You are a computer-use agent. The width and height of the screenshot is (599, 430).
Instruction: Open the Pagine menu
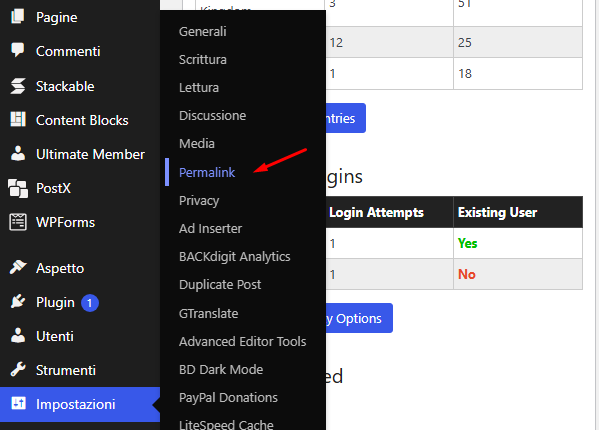tap(57, 17)
